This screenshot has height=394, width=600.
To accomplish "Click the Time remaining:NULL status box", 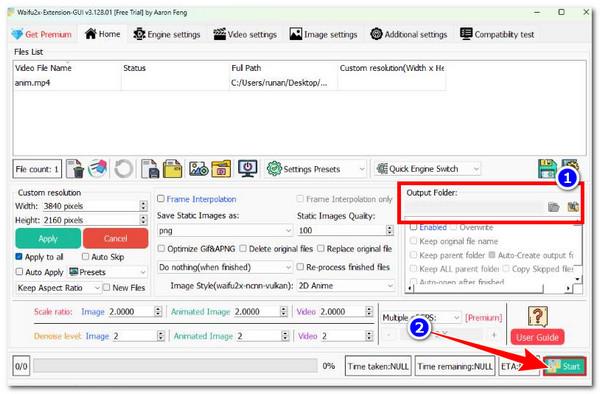I will click(x=455, y=366).
